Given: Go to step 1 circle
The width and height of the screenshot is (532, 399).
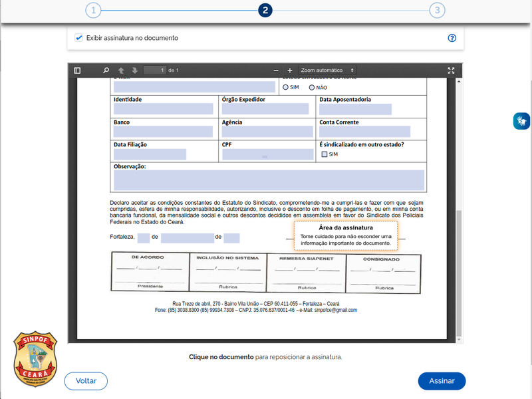Looking at the screenshot, I should 93,11.
